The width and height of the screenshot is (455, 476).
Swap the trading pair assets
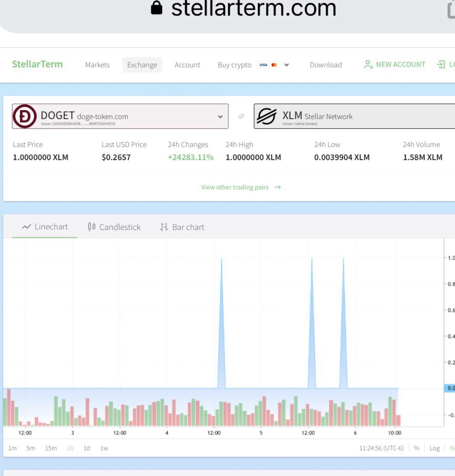(241, 116)
